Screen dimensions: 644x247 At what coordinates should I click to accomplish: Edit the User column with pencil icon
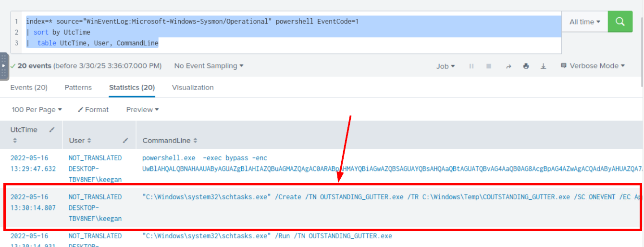coord(125,141)
